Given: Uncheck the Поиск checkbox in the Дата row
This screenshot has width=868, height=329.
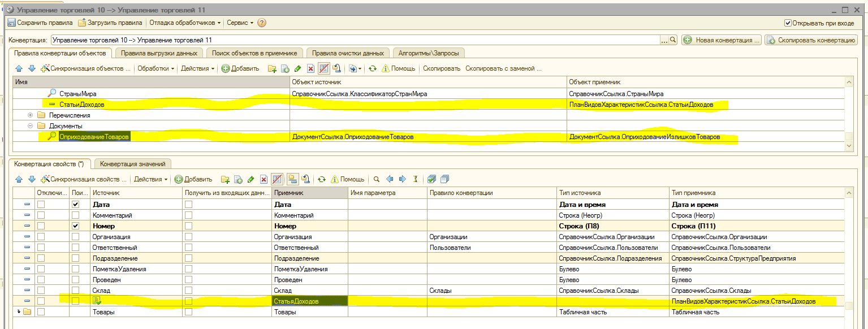Looking at the screenshot, I should point(76,205).
